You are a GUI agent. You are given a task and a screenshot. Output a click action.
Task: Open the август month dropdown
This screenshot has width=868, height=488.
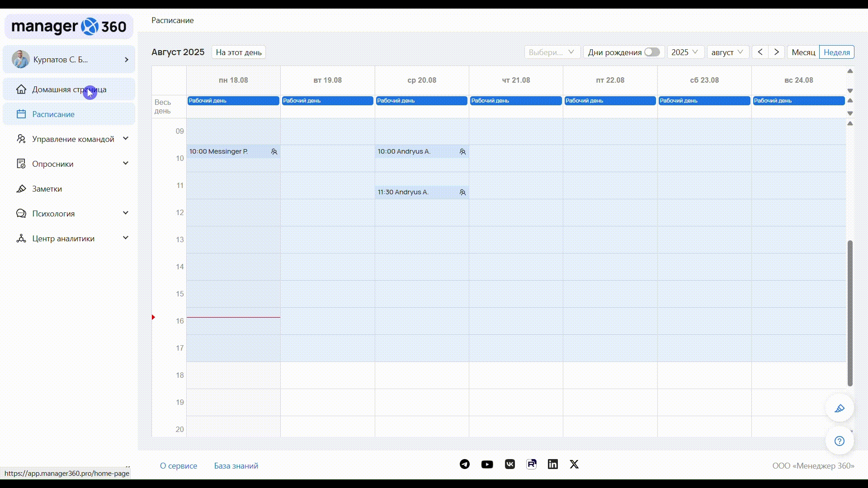727,52
